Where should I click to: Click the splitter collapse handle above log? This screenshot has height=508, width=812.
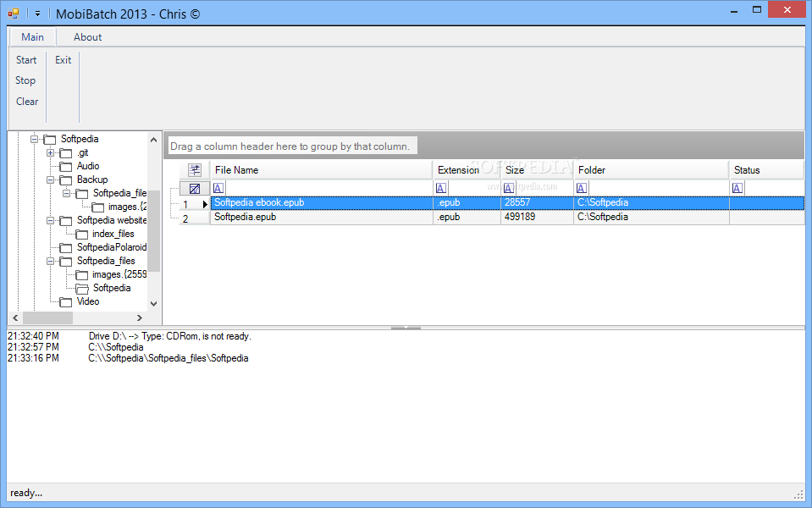pyautogui.click(x=406, y=328)
